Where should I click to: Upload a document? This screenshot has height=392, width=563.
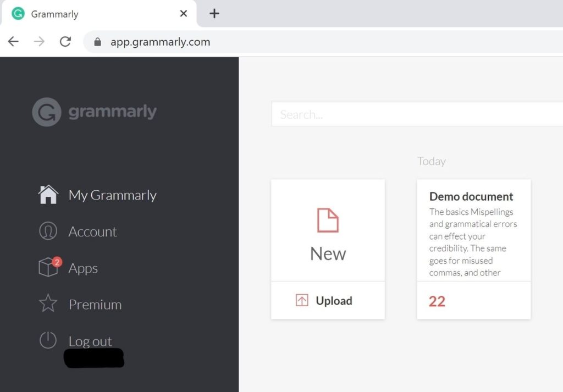pos(328,301)
